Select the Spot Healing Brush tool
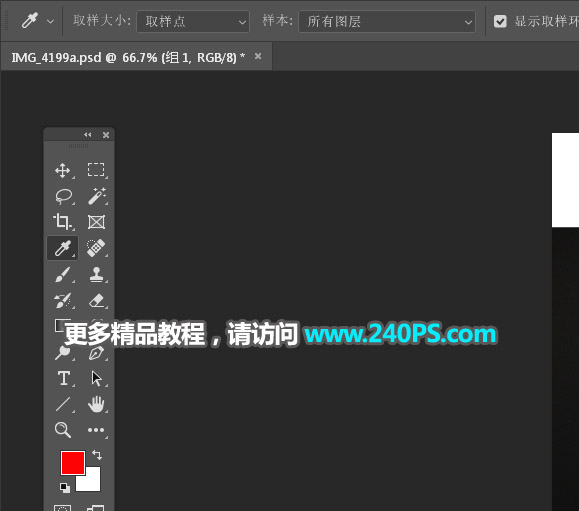This screenshot has width=579, height=511. click(96, 248)
